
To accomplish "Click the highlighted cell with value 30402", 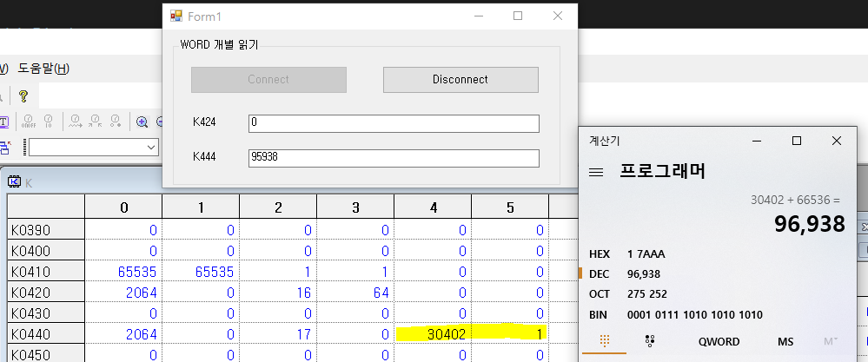I will pyautogui.click(x=433, y=334).
